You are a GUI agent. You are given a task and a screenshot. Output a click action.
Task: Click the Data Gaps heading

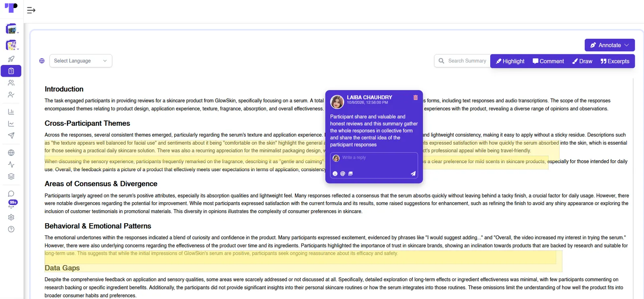point(62,268)
